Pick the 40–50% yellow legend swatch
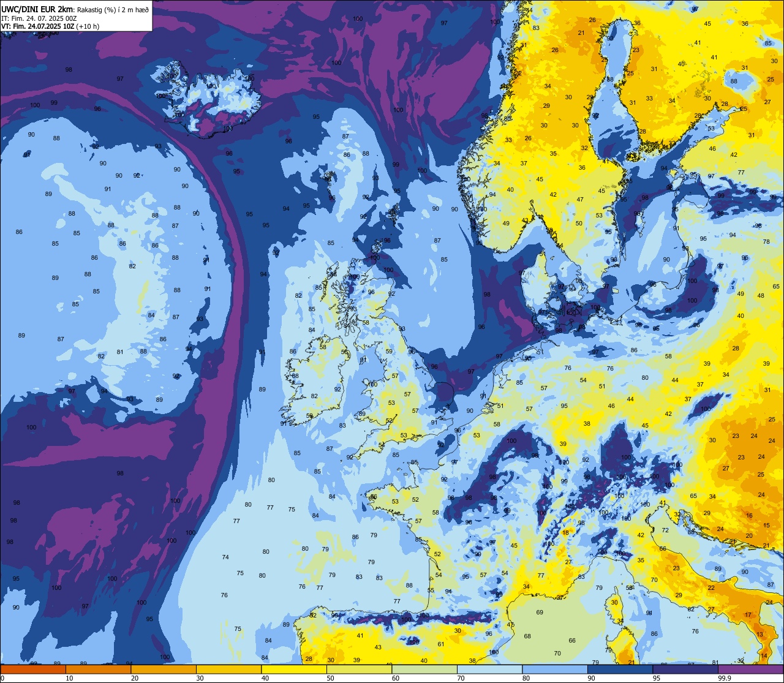This screenshot has width=784, height=683. click(294, 669)
